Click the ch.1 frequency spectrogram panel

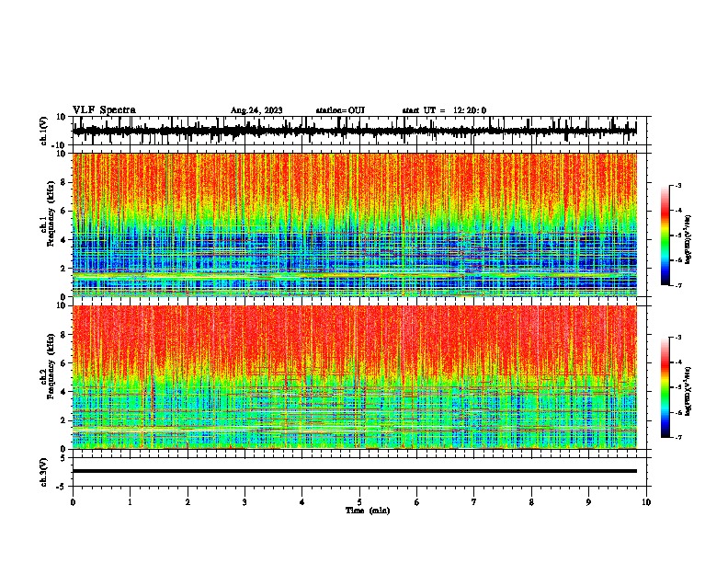coord(355,224)
